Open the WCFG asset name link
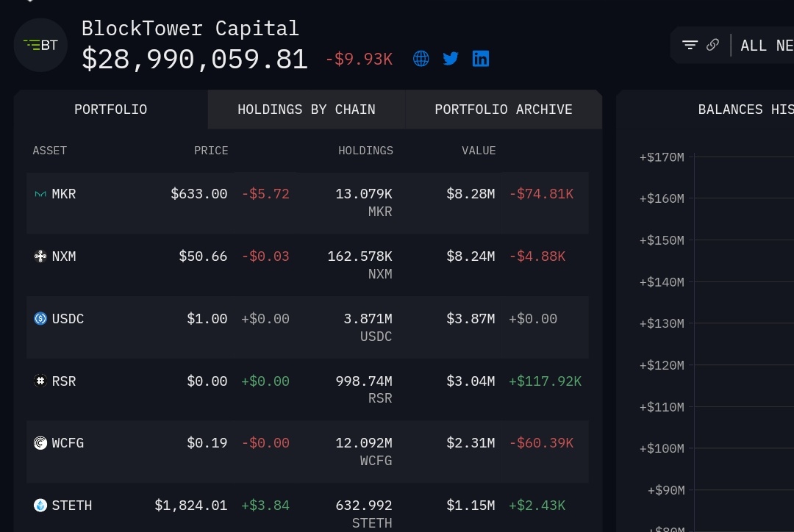Viewport: 794px width, 532px height. tap(68, 443)
